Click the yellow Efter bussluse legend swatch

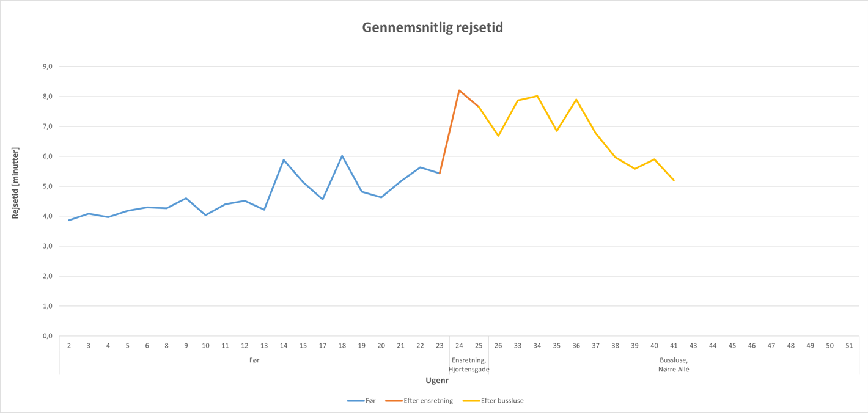point(471,401)
